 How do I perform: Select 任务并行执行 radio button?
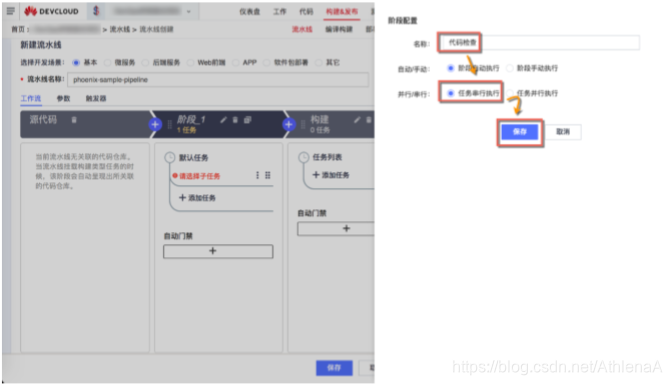pos(510,93)
